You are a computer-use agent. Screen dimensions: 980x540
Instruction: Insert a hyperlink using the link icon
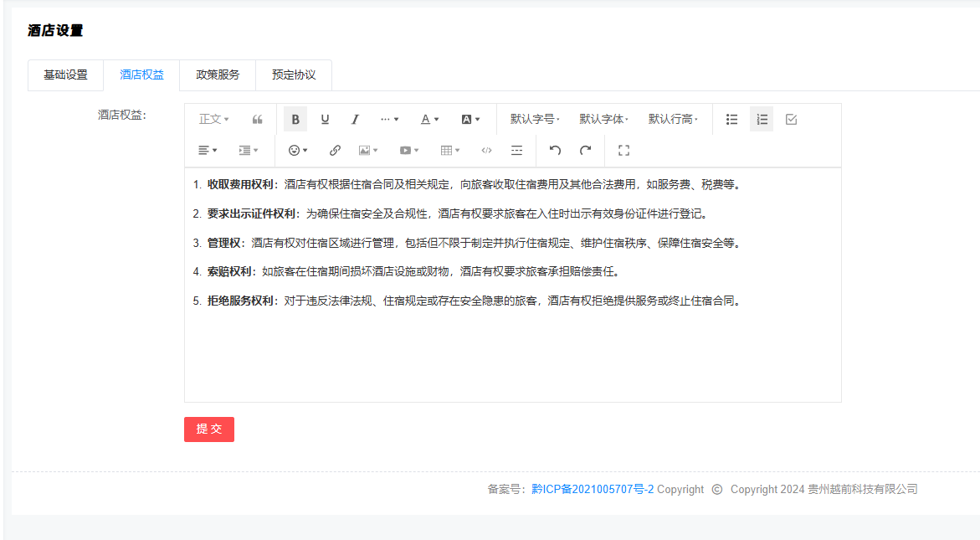(x=335, y=151)
